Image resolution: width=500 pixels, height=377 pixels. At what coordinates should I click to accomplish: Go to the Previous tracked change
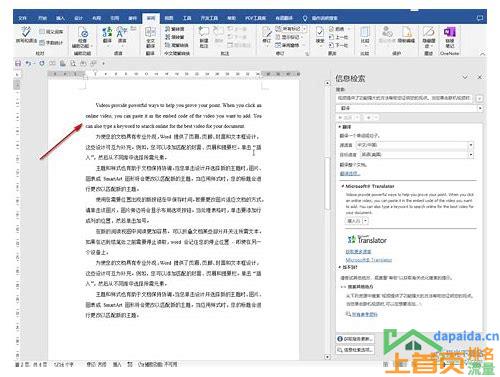(x=338, y=37)
